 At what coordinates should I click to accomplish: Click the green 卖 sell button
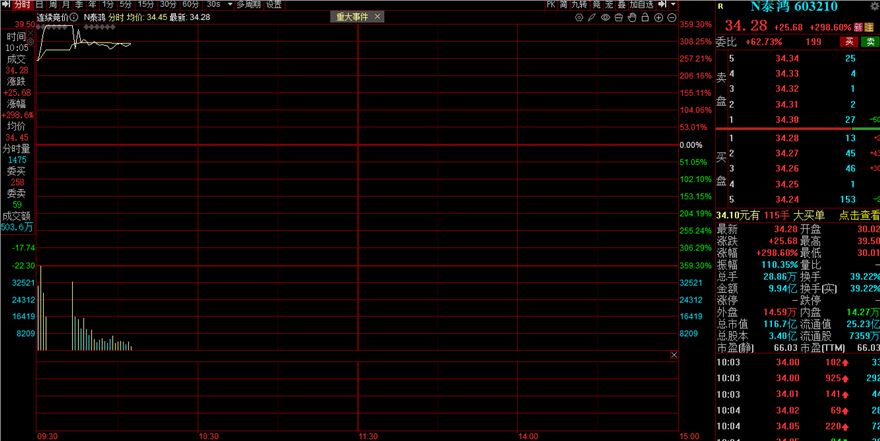pos(868,41)
